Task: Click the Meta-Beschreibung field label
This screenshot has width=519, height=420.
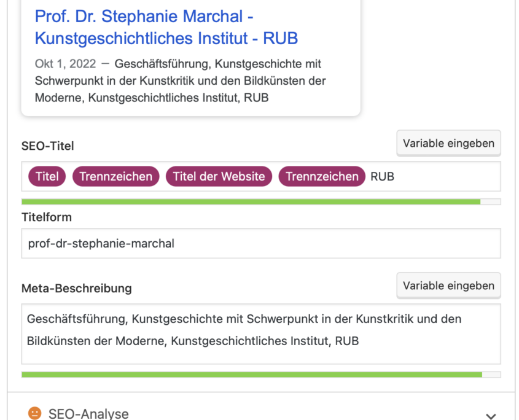Action: [76, 288]
